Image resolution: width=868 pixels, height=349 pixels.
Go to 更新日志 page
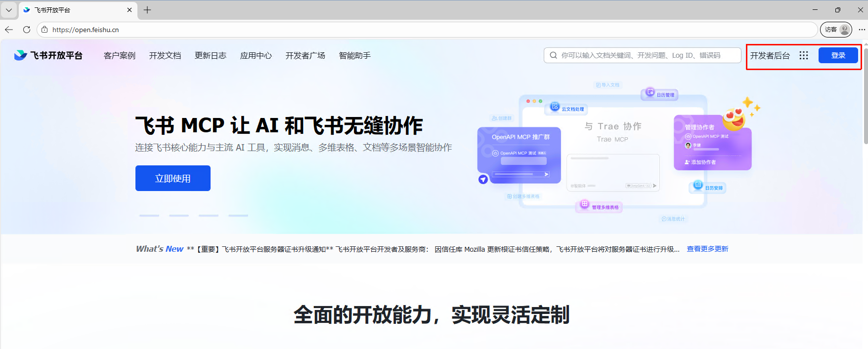click(211, 55)
